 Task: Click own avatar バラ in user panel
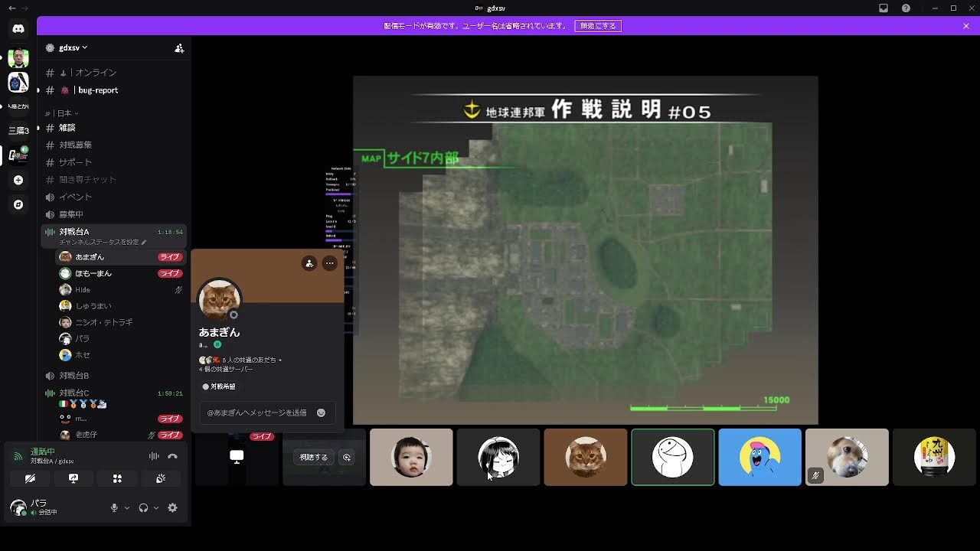coord(18,507)
